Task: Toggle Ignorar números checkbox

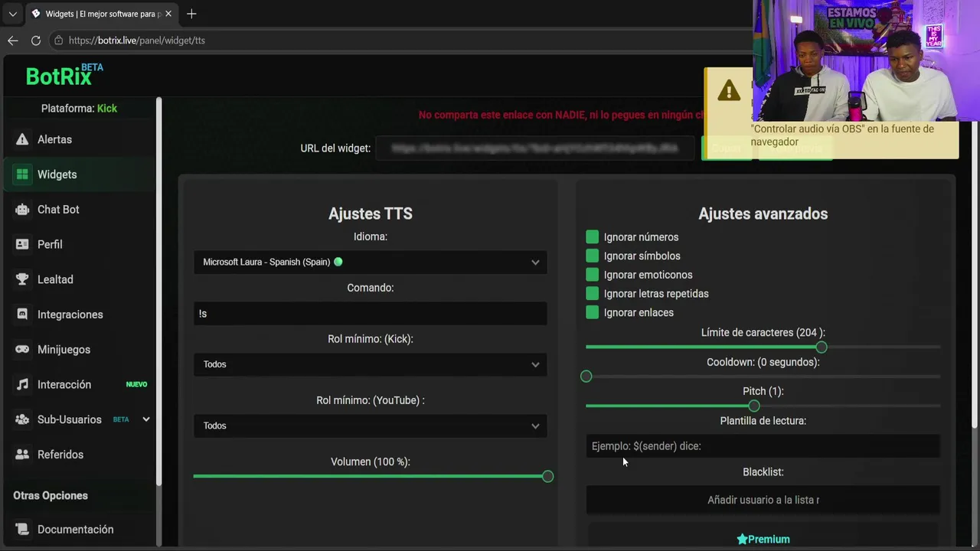Action: click(592, 237)
